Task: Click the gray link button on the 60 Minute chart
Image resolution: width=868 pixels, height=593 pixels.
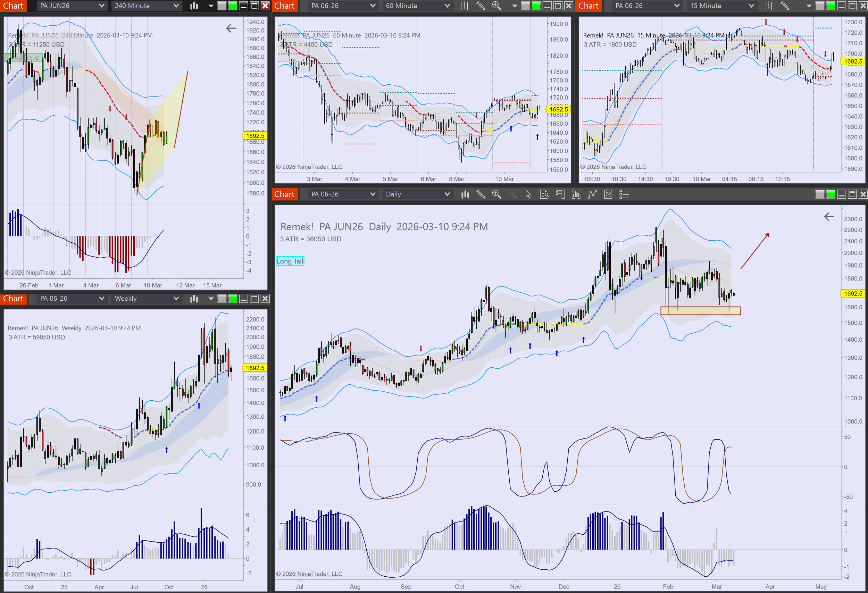Action: click(525, 6)
